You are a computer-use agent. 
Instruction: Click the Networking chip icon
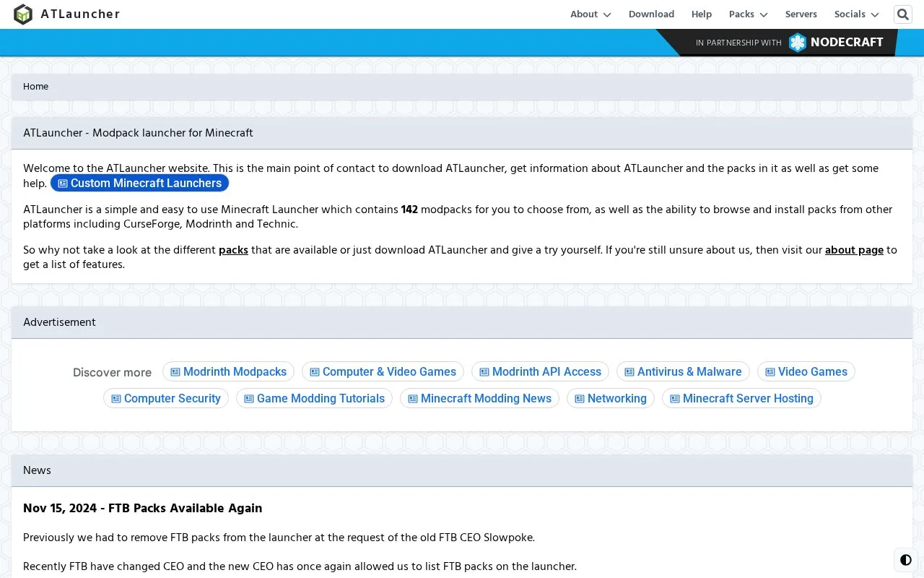pos(580,399)
